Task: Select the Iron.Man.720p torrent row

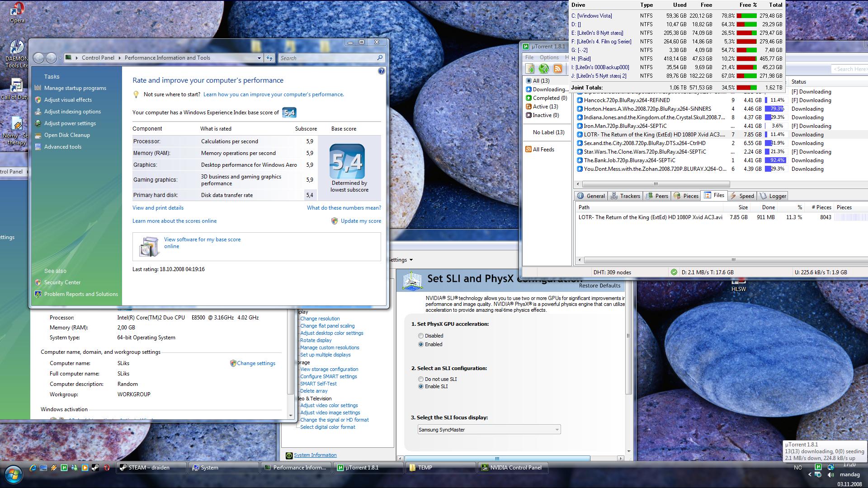Action: [721, 126]
